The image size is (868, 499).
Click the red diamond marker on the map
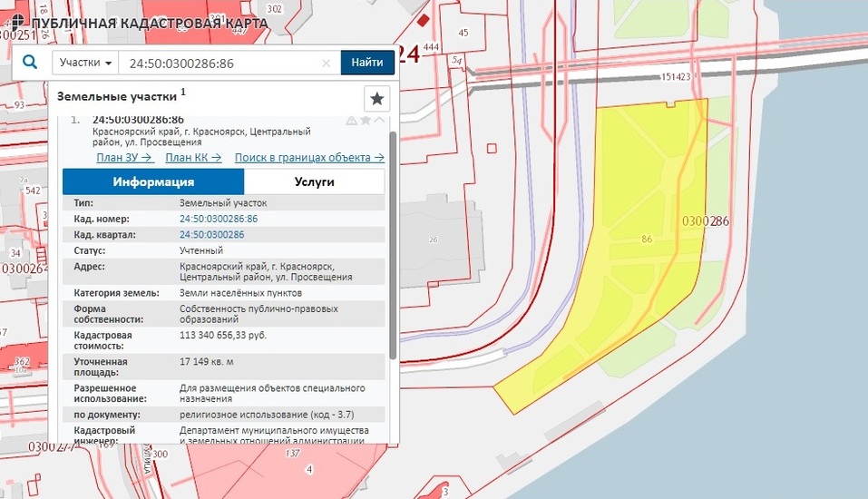pos(423,18)
